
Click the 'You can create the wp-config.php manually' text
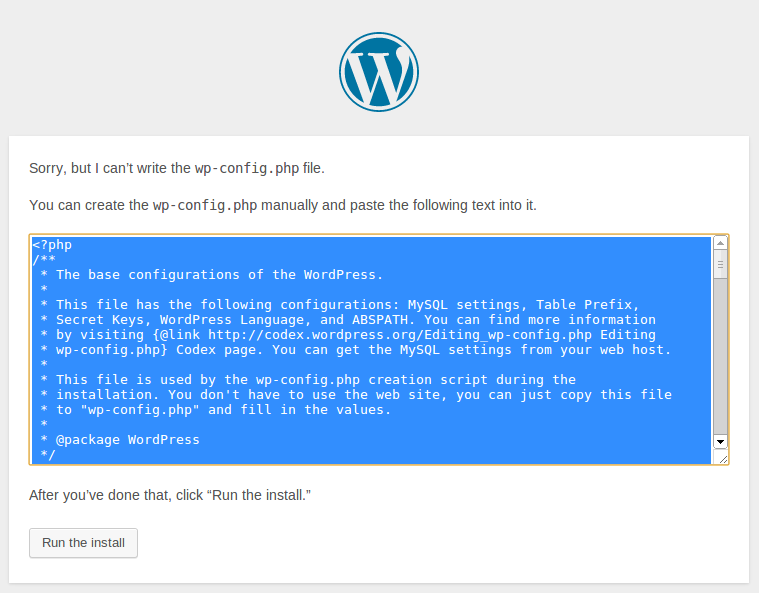(283, 205)
